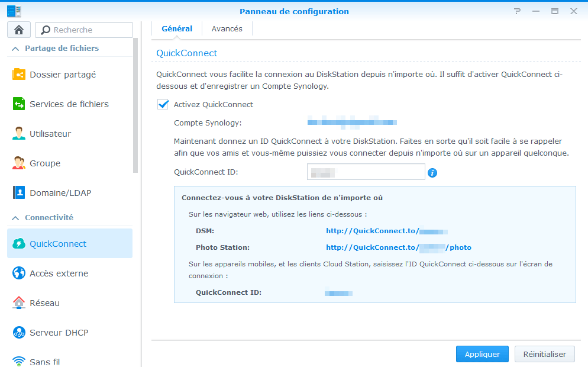
Task: Open the Accès externe globe icon
Action: [x=19, y=273]
